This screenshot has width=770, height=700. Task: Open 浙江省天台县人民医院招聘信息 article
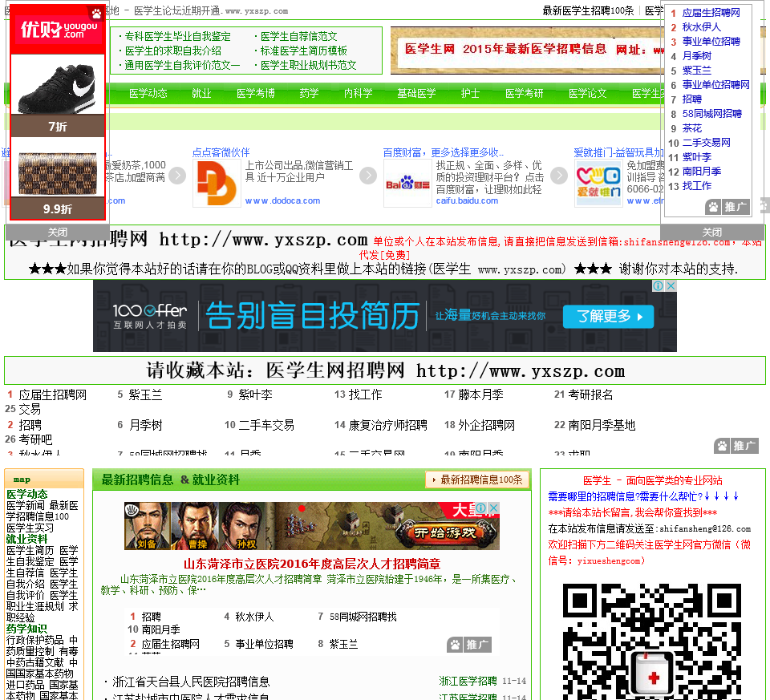click(x=191, y=682)
